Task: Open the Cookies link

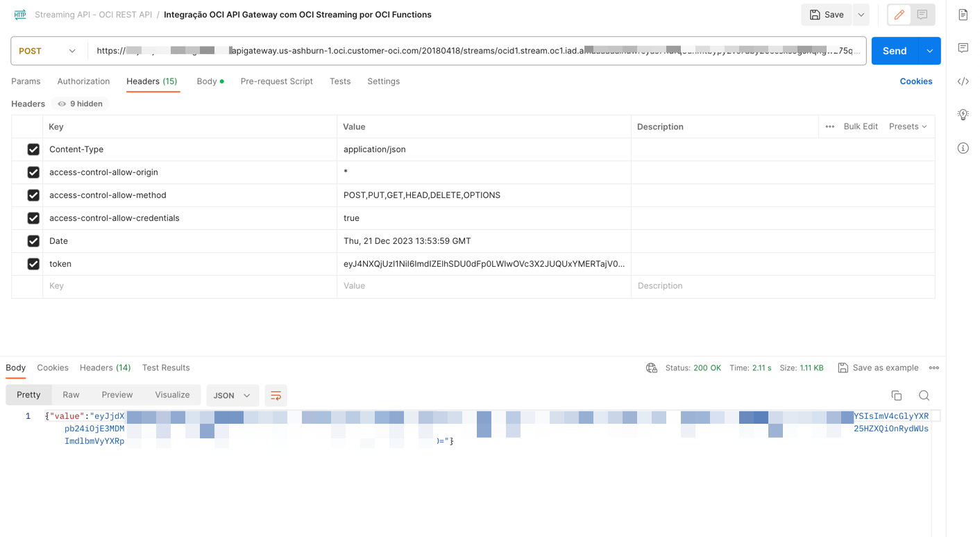Action: tap(915, 81)
